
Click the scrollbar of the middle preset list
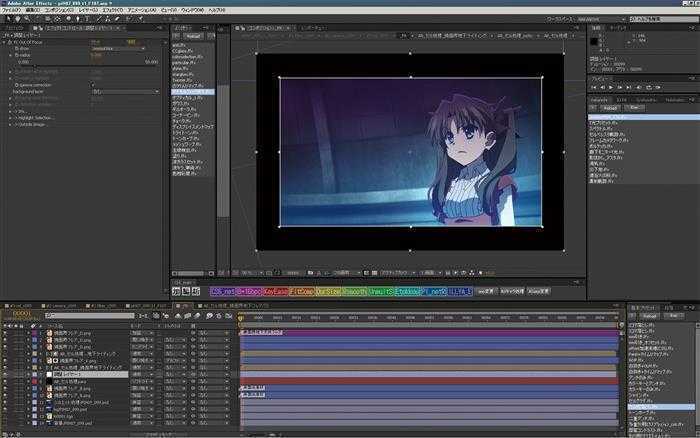click(223, 150)
